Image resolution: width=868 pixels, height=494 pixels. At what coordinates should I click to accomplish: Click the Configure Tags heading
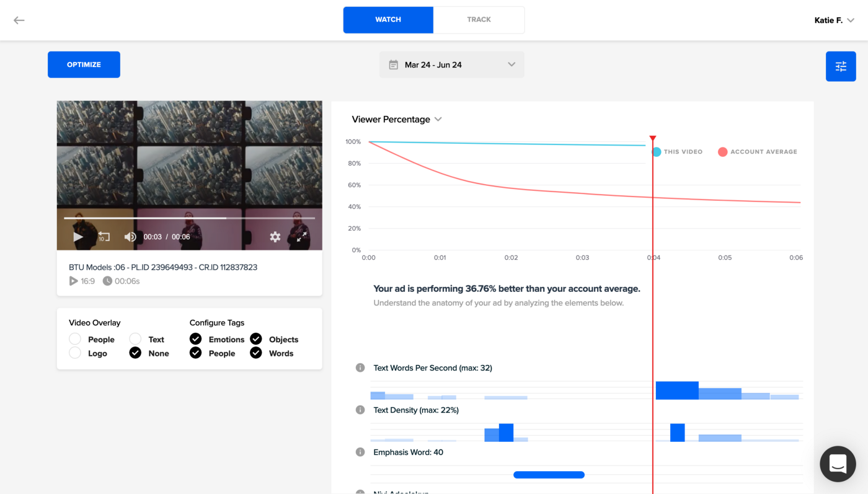(x=217, y=322)
